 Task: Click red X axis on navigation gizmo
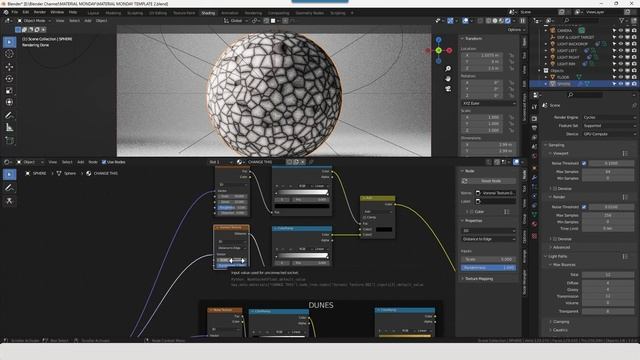pos(449,51)
